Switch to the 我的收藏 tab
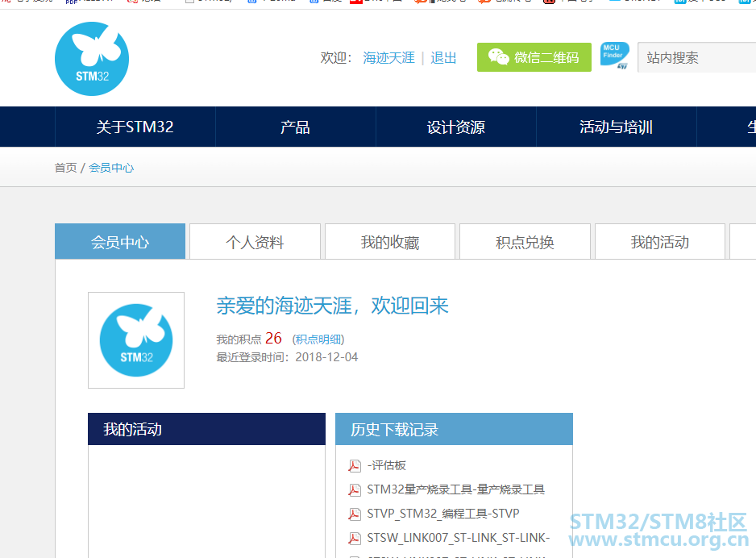 390,242
